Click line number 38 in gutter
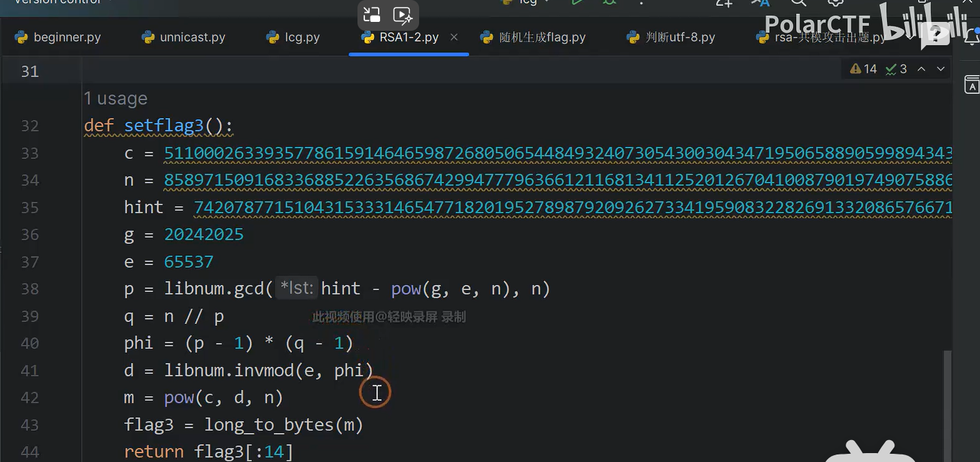The width and height of the screenshot is (980, 462). (29, 289)
